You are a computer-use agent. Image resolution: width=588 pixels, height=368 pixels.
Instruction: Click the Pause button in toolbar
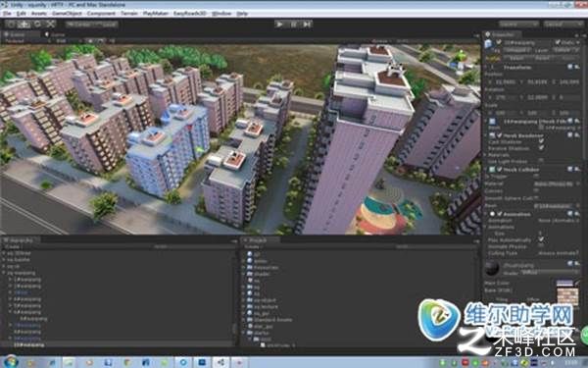(x=294, y=24)
